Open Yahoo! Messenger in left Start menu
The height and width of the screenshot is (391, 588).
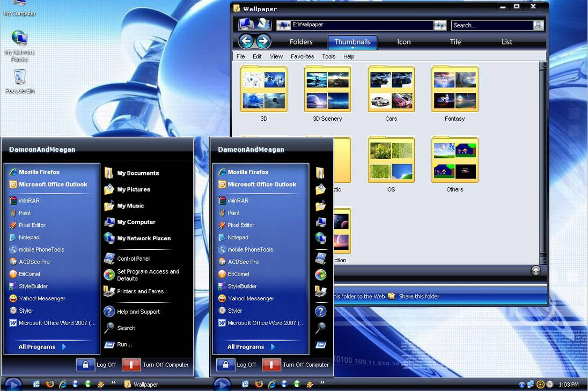coord(42,299)
